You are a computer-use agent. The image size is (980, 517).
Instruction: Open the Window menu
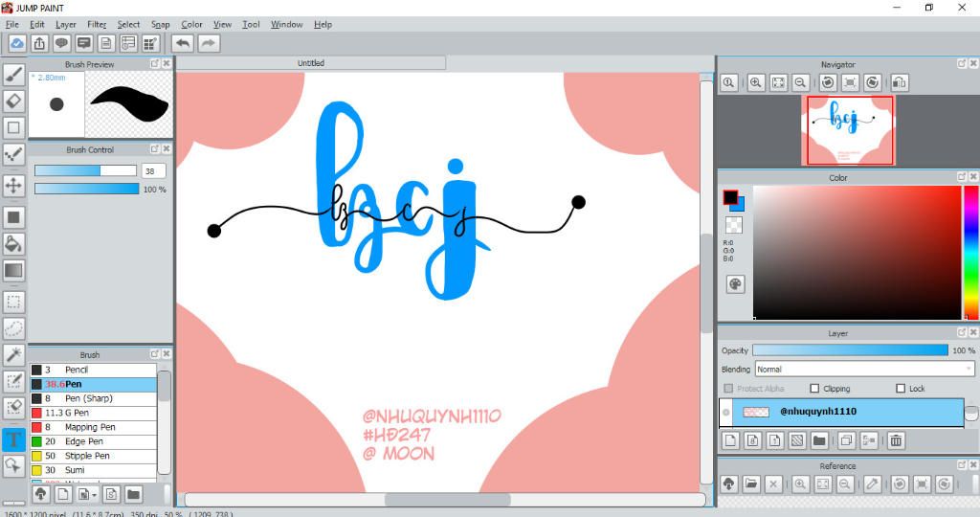287,24
